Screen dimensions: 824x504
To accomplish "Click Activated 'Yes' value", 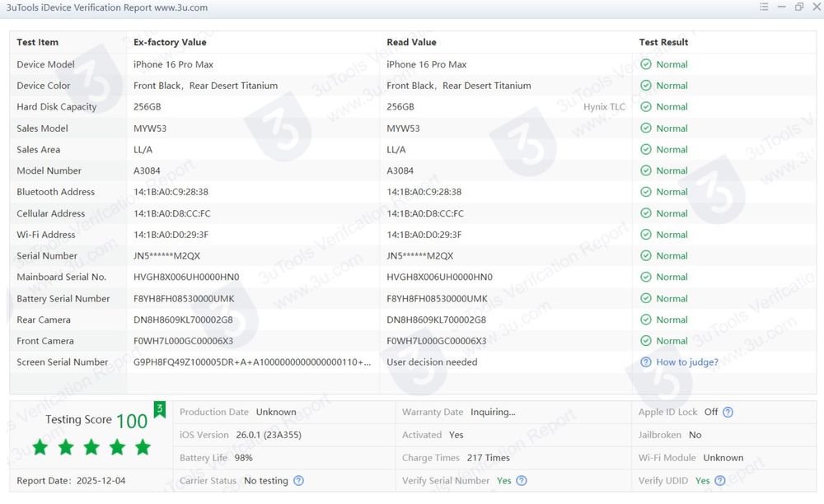I will 456,435.
